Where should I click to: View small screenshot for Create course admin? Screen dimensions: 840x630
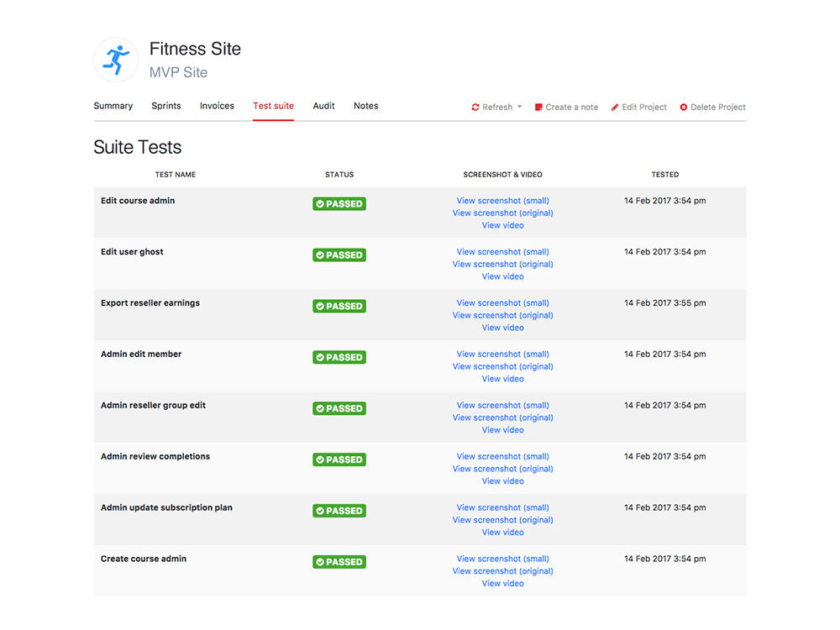(x=502, y=559)
